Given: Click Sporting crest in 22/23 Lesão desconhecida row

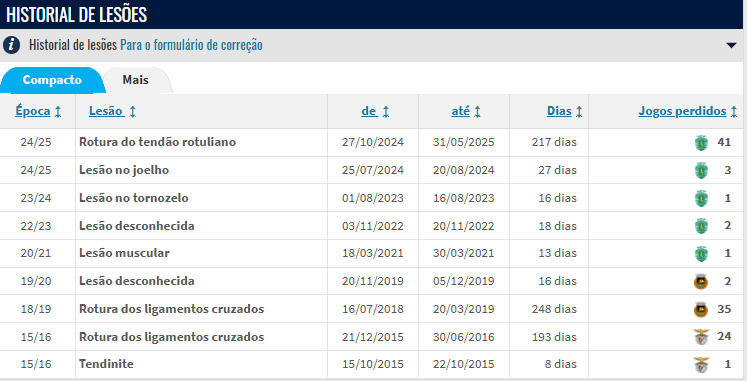Looking at the screenshot, I should [x=701, y=226].
